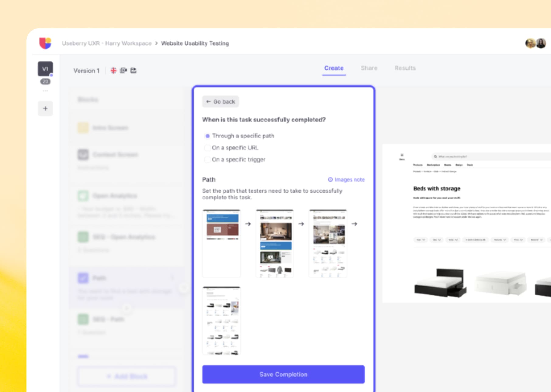The height and width of the screenshot is (392, 551).
Task: Open the Color filter dropdown in preview
Action: [x=453, y=240]
